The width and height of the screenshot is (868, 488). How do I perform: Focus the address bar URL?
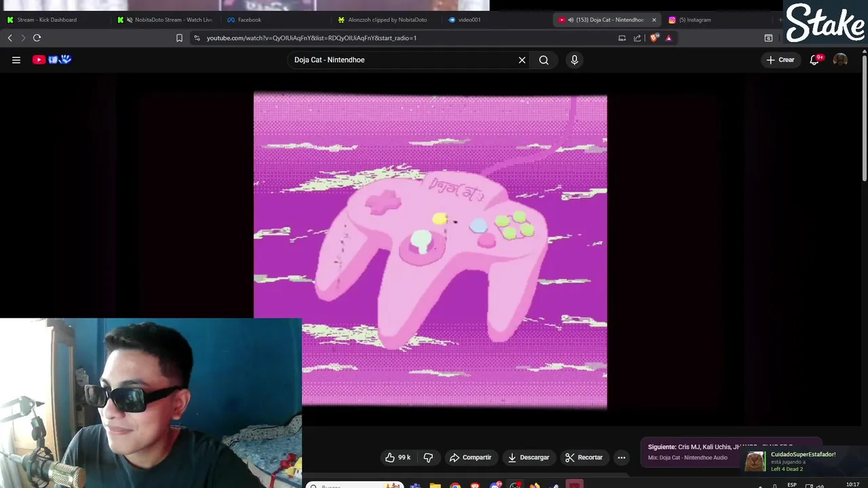coord(312,38)
